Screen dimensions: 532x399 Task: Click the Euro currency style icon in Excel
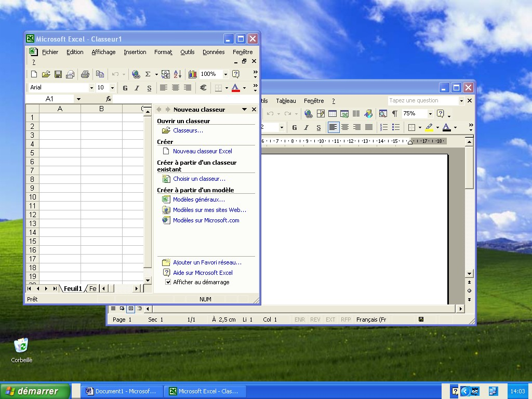(x=203, y=87)
